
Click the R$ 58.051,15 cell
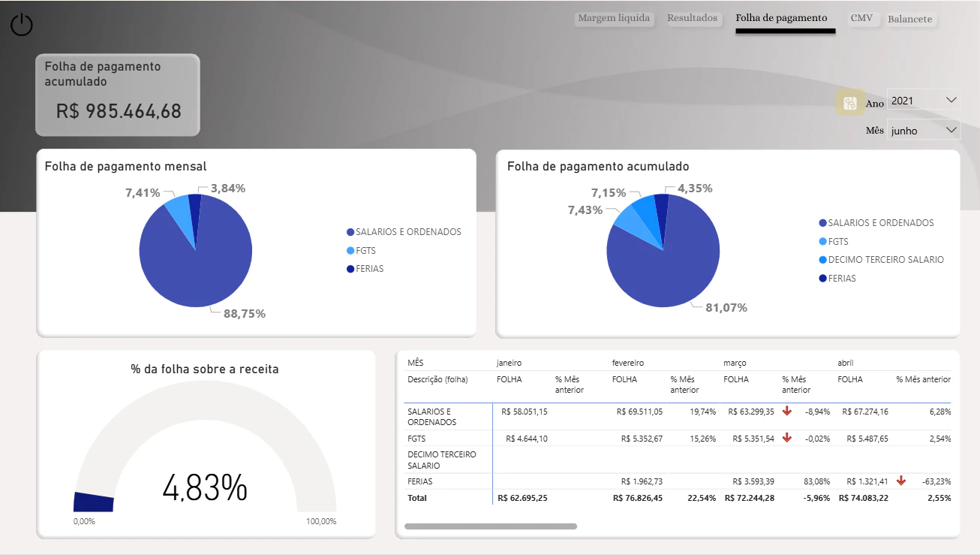(523, 412)
